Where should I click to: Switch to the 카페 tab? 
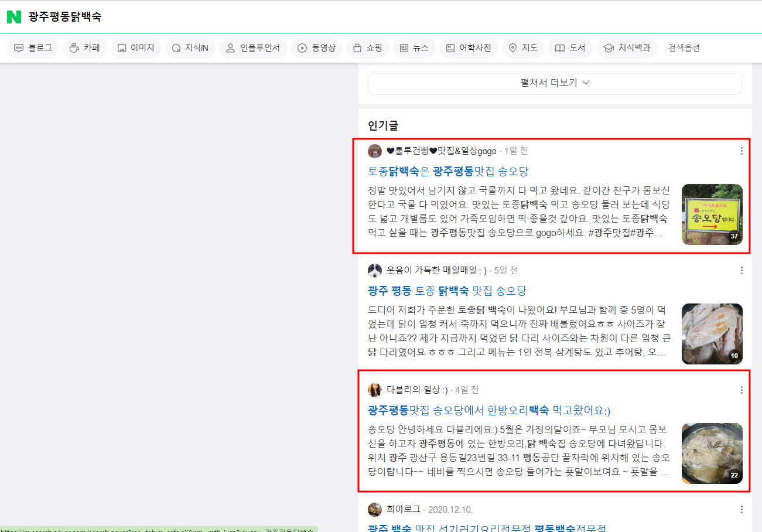[85, 48]
